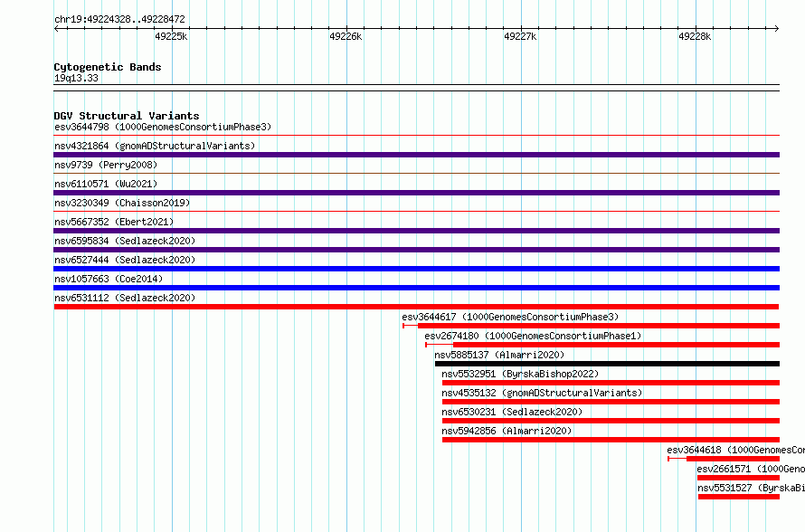Select nsv6530231 Sedlazeck2020 label
Screen dimensions: 805x532
(512, 412)
